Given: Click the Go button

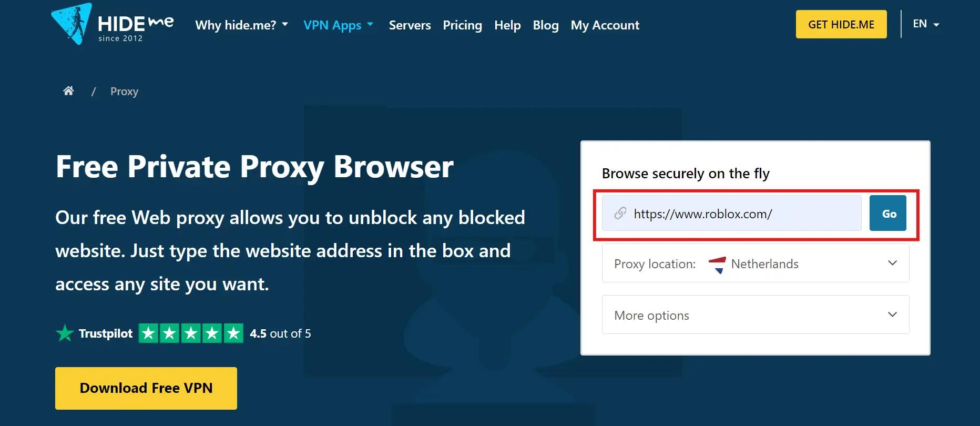Looking at the screenshot, I should [x=888, y=213].
